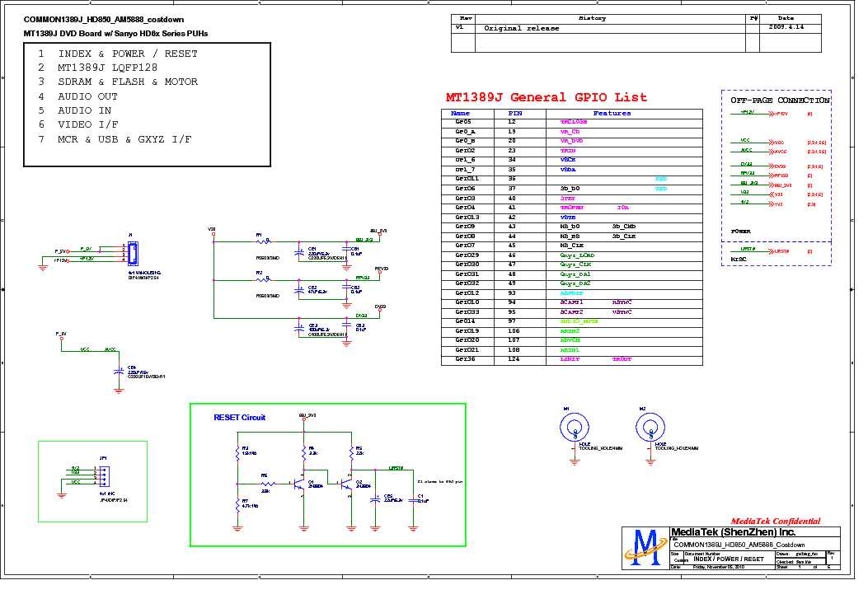The width and height of the screenshot is (868, 613).
Task: Click the title block COMMON1389J_HD850_AM5888_Costdown file name
Action: click(x=739, y=545)
